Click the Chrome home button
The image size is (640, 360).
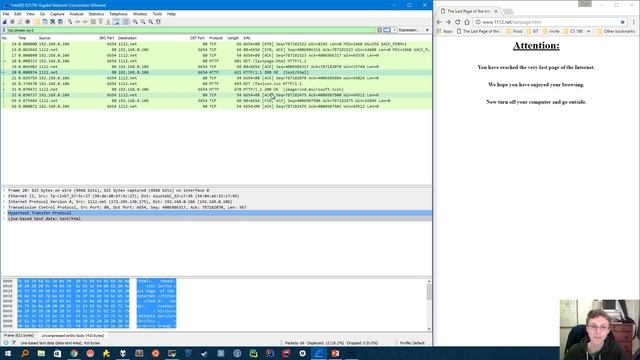point(467,22)
